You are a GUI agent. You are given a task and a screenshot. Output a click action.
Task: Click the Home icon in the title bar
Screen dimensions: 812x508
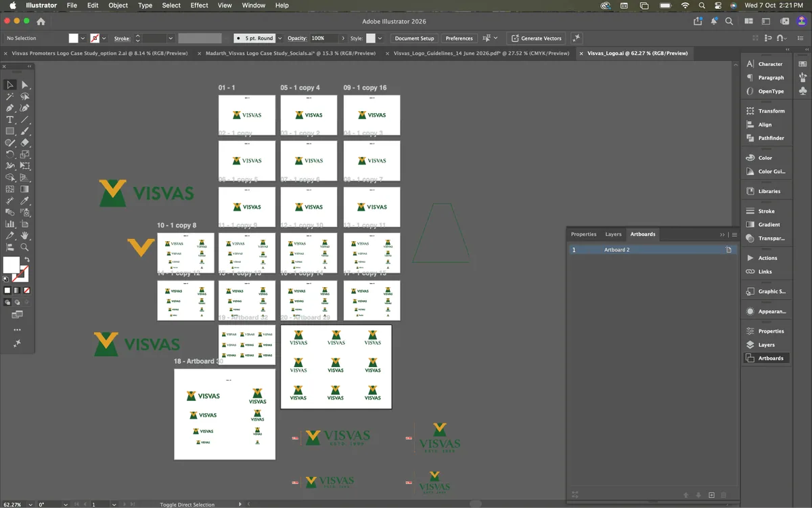pyautogui.click(x=41, y=21)
